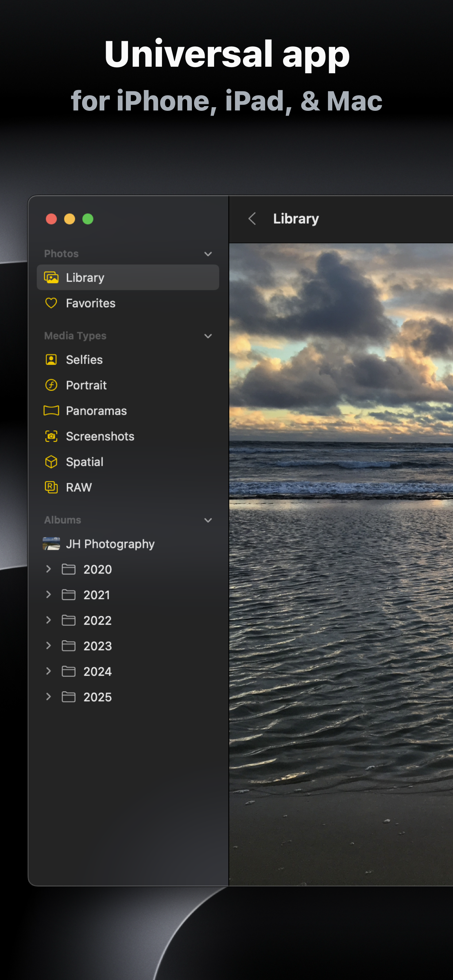Click the RAW badge icon
The image size is (453, 980).
tap(51, 487)
